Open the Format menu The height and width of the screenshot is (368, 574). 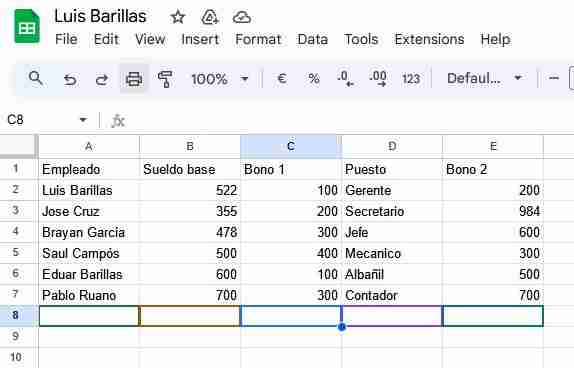click(x=258, y=39)
